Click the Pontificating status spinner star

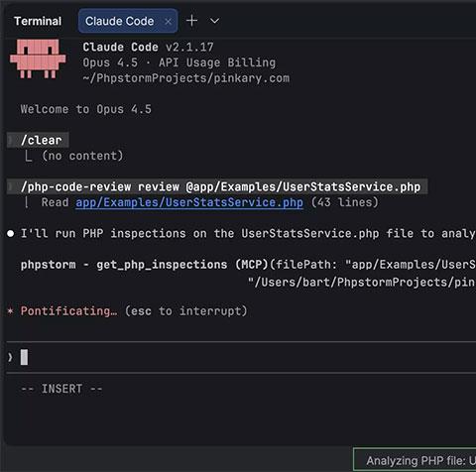[11, 311]
